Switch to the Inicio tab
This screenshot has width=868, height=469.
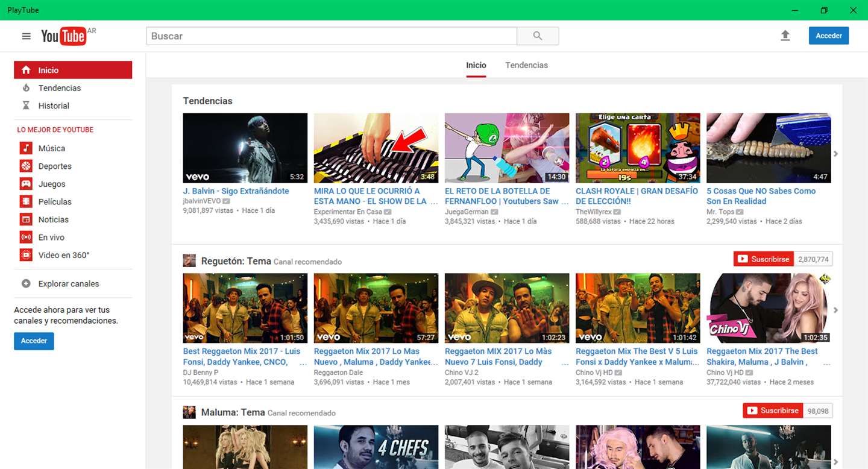(x=476, y=65)
